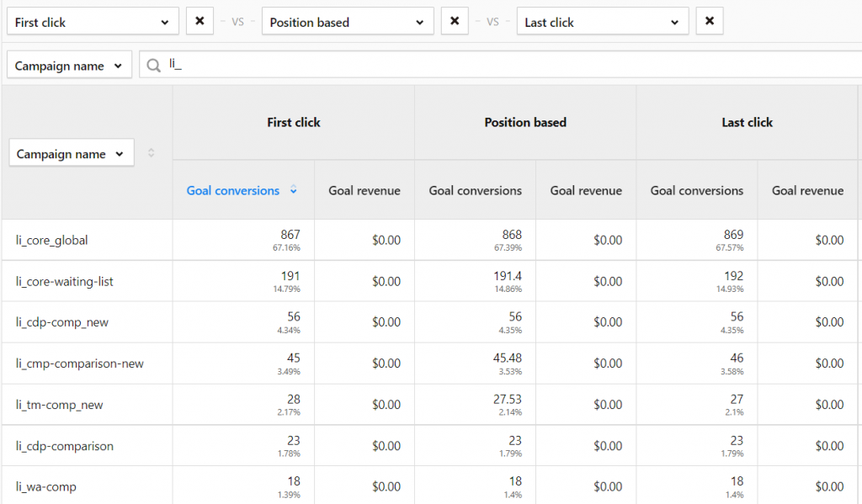Open the First click attribution model dropdown
The height and width of the screenshot is (504, 862).
(93, 20)
